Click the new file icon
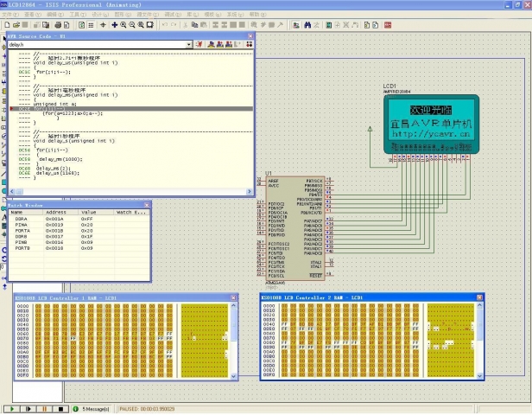 coord(5,25)
